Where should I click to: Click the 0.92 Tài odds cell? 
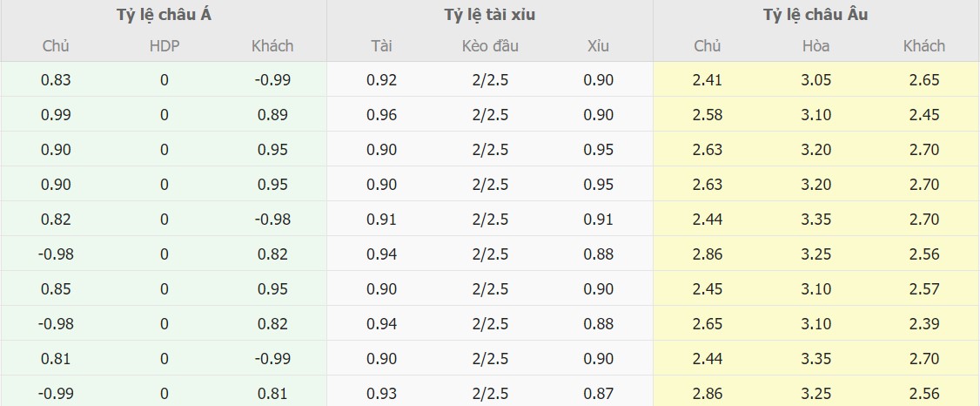[382, 80]
